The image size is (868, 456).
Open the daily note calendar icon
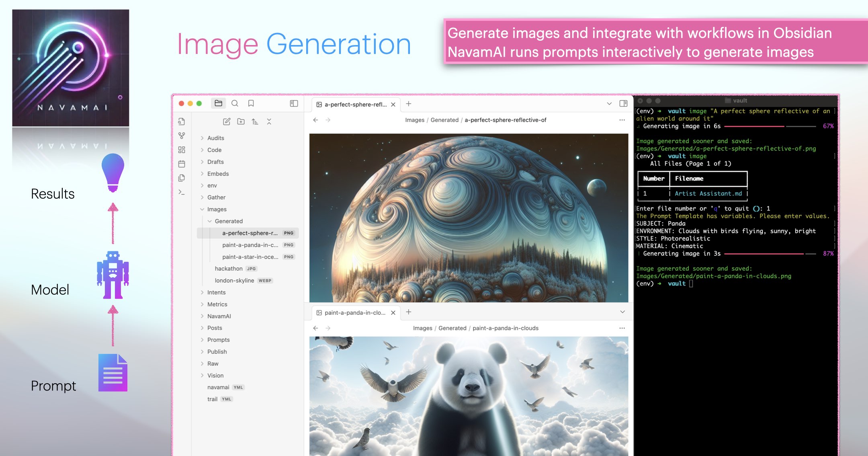point(182,164)
